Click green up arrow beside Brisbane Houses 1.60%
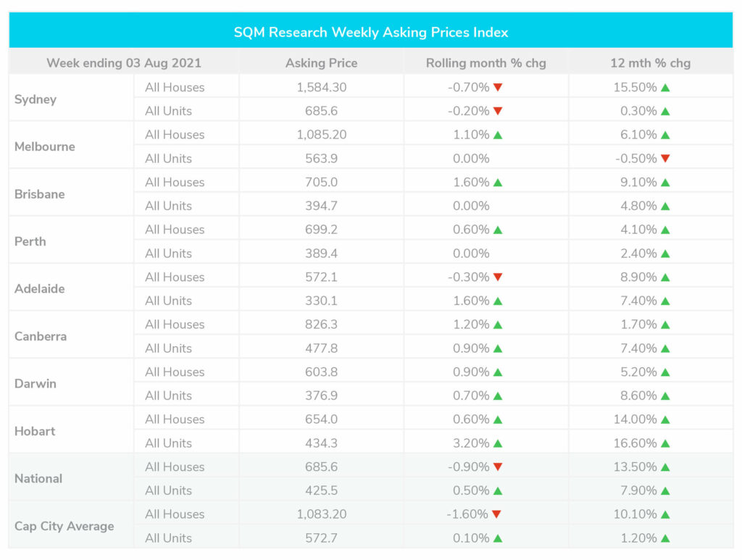Image resolution: width=742 pixels, height=560 pixels. [498, 183]
